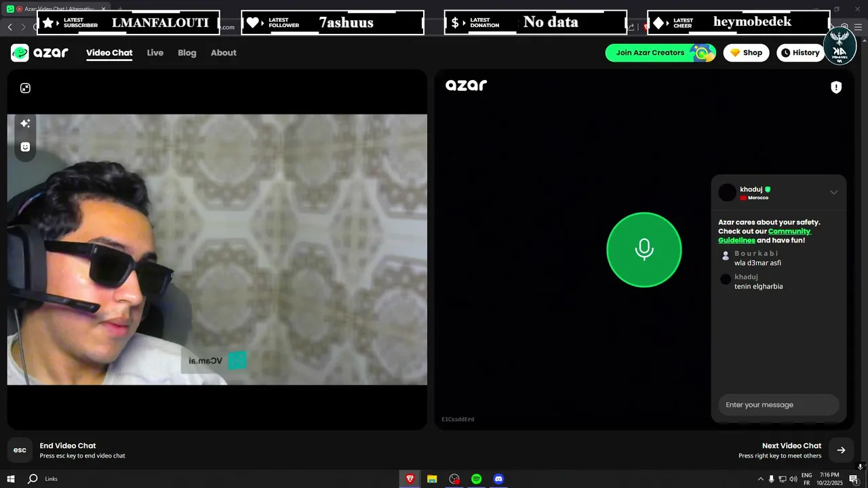Click the Links taskbar toolbar
This screenshot has height=488, width=868.
tap(52, 479)
